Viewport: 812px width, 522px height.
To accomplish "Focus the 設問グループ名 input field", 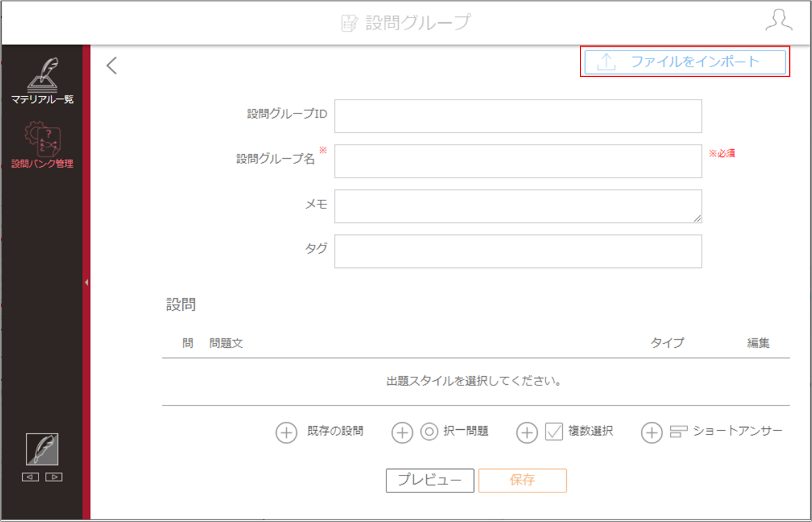I will point(518,161).
